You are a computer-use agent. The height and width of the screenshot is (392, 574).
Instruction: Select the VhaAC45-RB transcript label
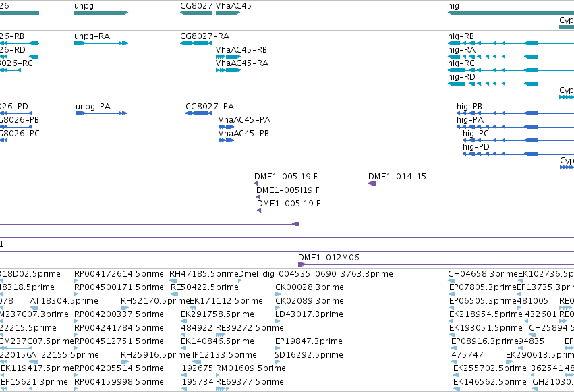click(x=241, y=50)
